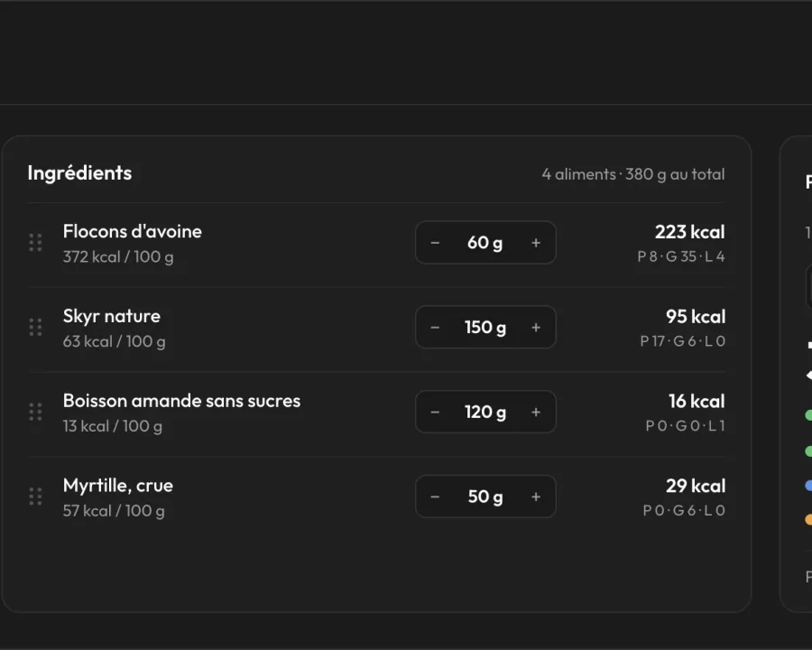Open the Skyr nature ingredient entry
Screen dimensions: 812x650
112,316
